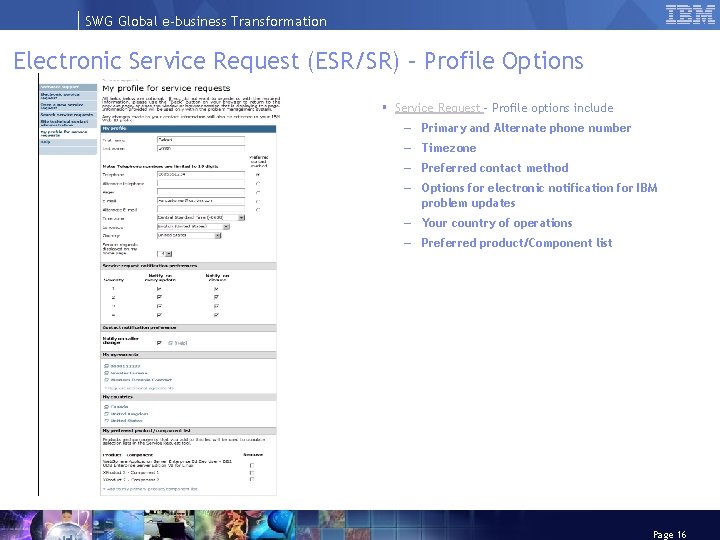Click the Alternate E-mail input field
Screen dimensions: 720x540
[x=201, y=209]
